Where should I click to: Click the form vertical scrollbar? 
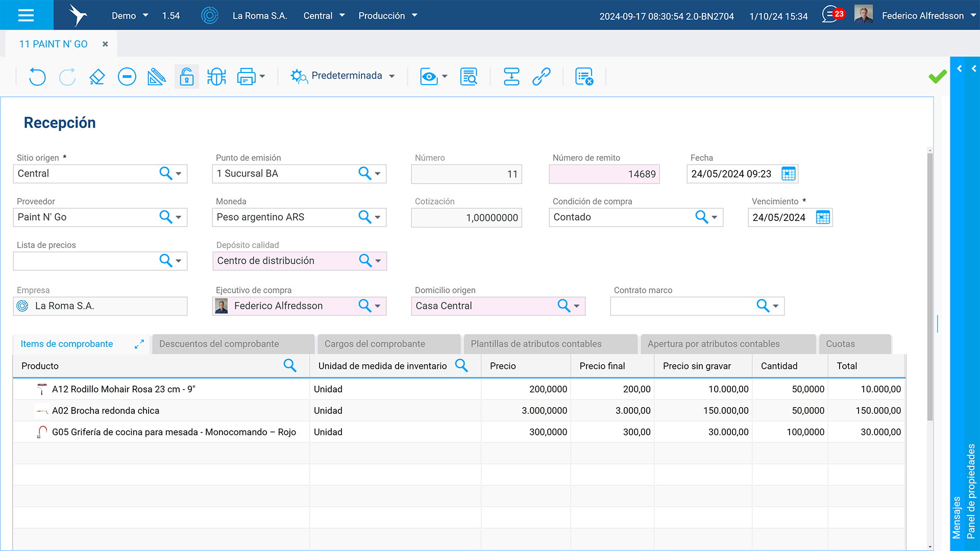(930, 286)
